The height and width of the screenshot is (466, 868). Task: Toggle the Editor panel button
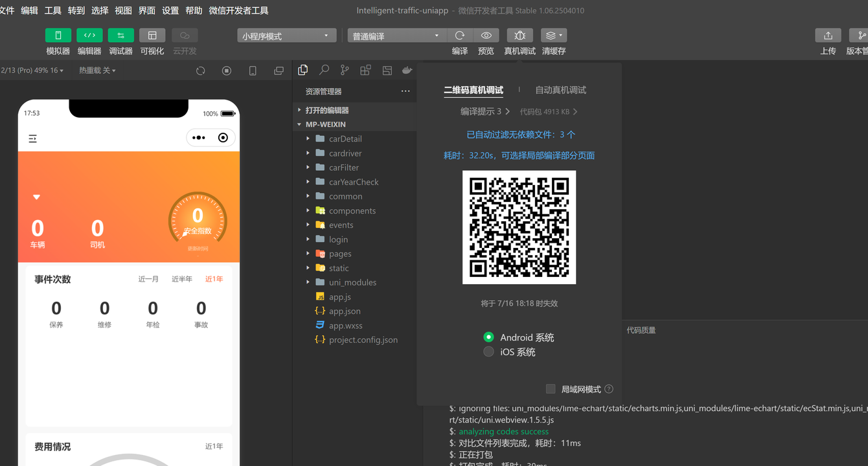click(x=89, y=36)
